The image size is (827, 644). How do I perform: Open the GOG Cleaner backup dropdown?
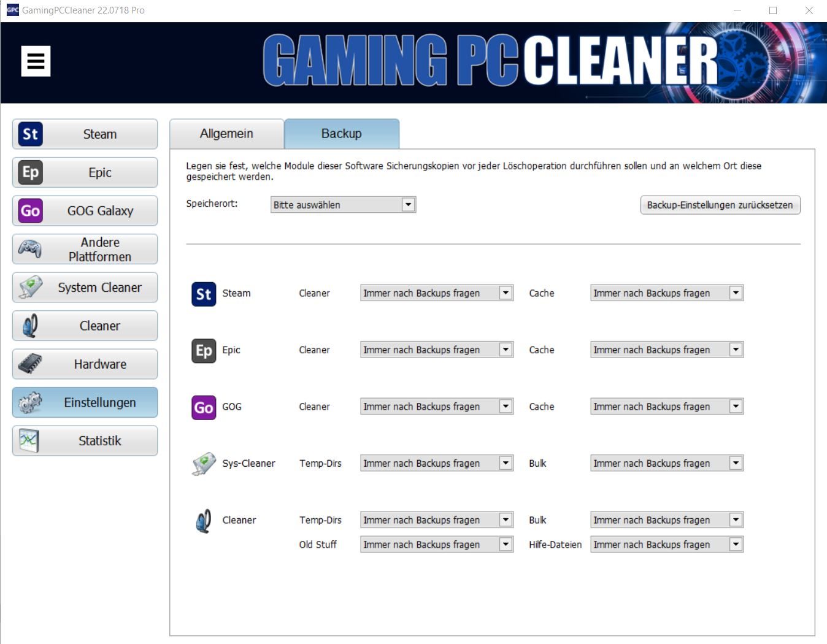coord(437,407)
